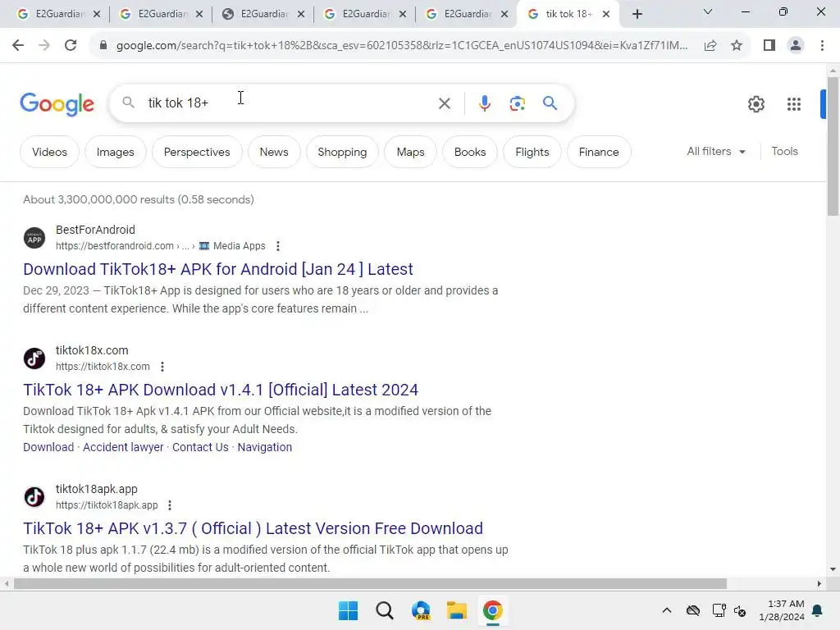The image size is (840, 630).
Task: Open tab search dropdown chevron
Action: pyautogui.click(x=708, y=11)
